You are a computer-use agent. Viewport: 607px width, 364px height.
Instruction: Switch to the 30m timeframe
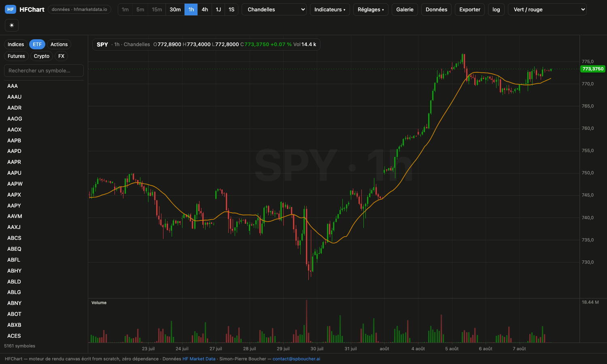[175, 9]
